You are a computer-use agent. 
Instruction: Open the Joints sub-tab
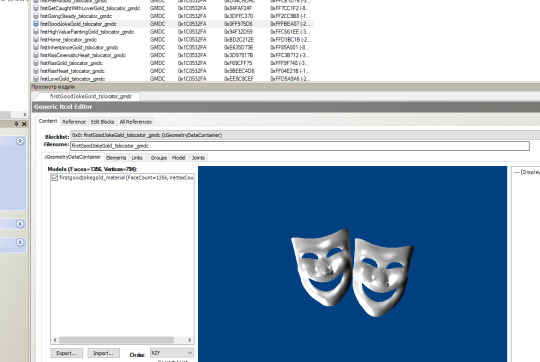198,158
